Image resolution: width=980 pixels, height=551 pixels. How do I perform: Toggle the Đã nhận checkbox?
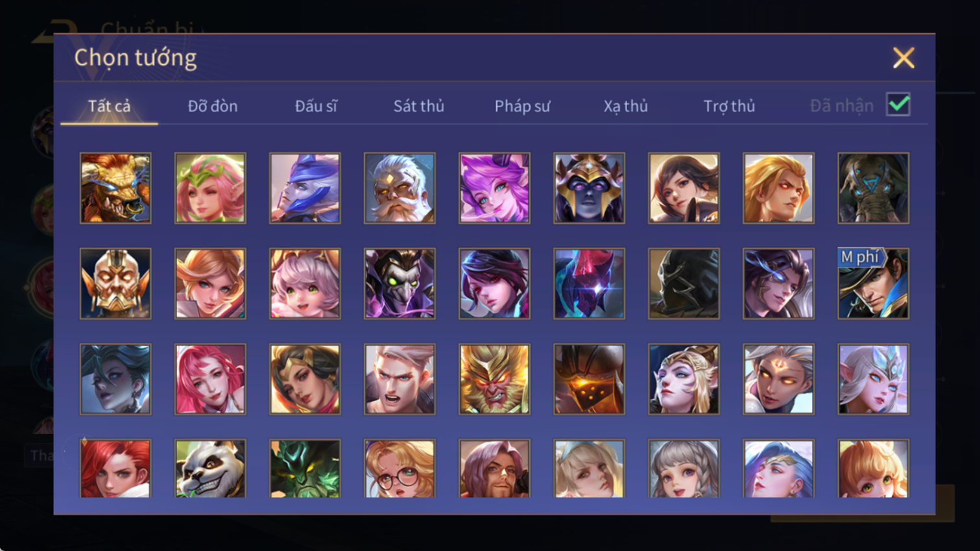click(x=898, y=104)
